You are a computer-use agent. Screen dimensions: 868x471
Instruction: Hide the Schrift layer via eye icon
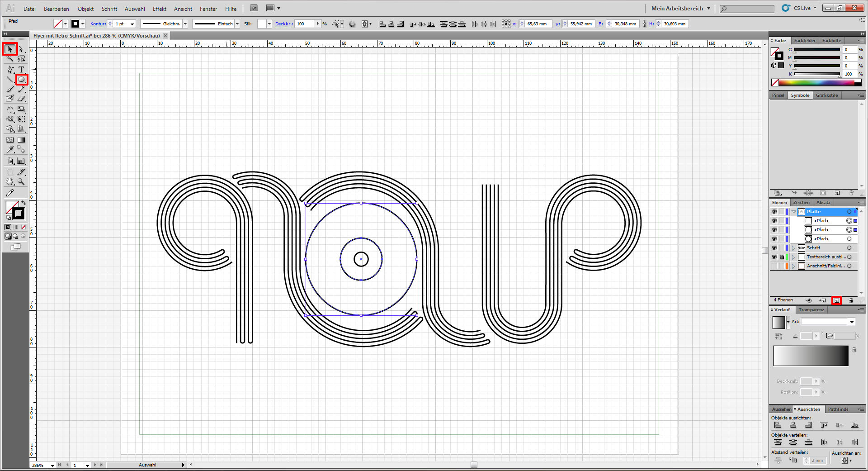click(x=774, y=248)
